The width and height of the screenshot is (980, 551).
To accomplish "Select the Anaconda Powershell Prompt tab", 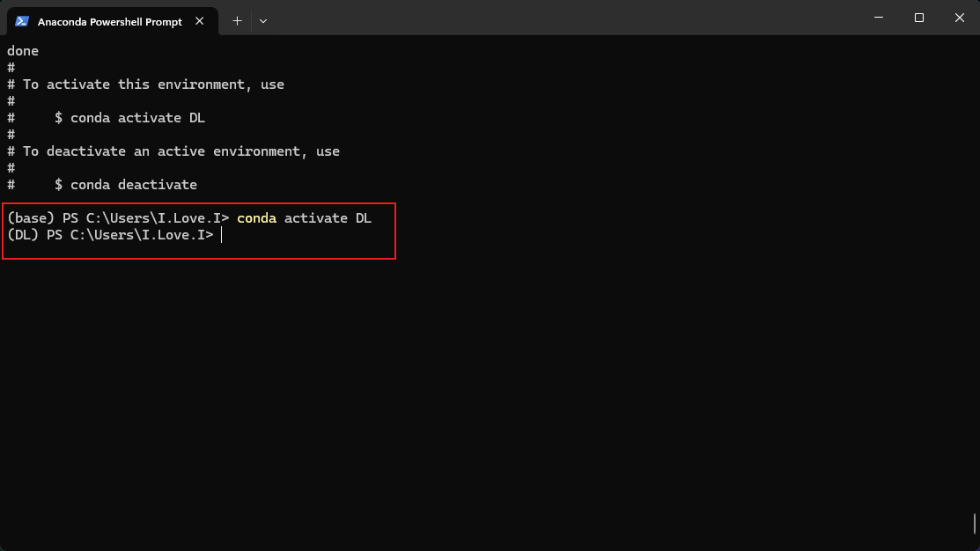I will pyautogui.click(x=113, y=21).
